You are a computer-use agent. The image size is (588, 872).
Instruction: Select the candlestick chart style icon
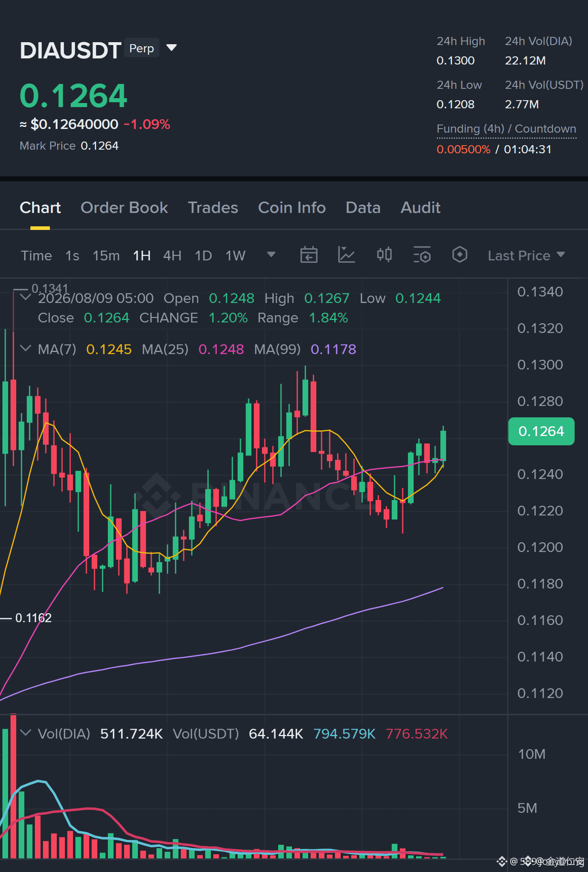384,255
